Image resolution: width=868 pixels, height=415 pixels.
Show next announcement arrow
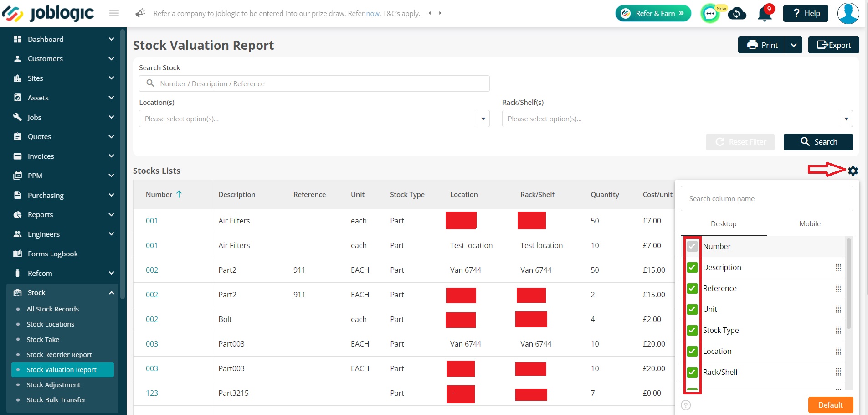[x=440, y=13]
